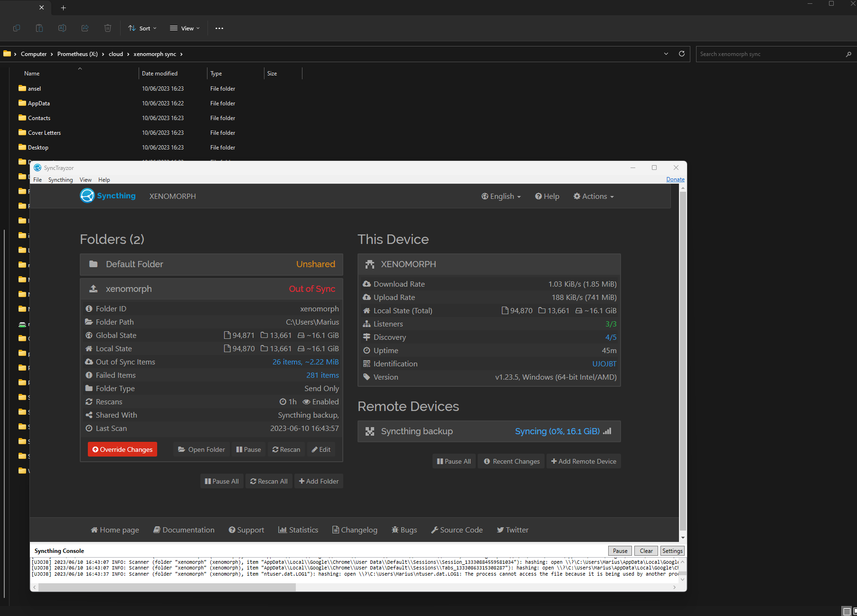Click the Search xenomorph sync field

pyautogui.click(x=769, y=54)
